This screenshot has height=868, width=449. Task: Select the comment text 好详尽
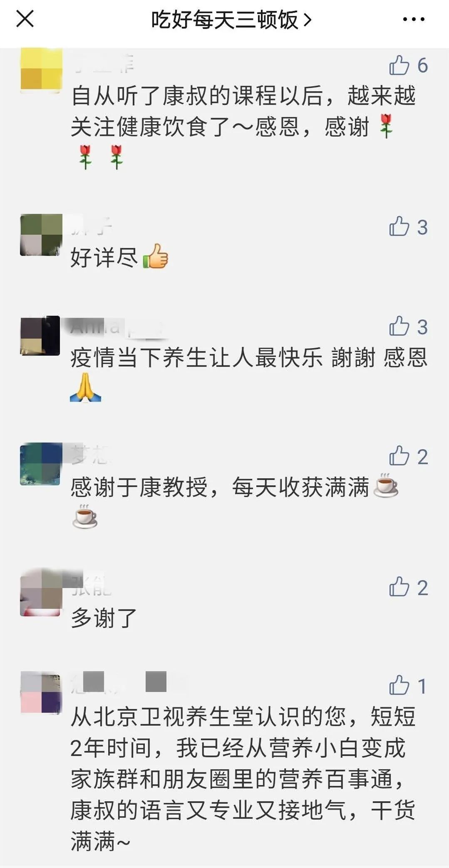click(x=104, y=257)
